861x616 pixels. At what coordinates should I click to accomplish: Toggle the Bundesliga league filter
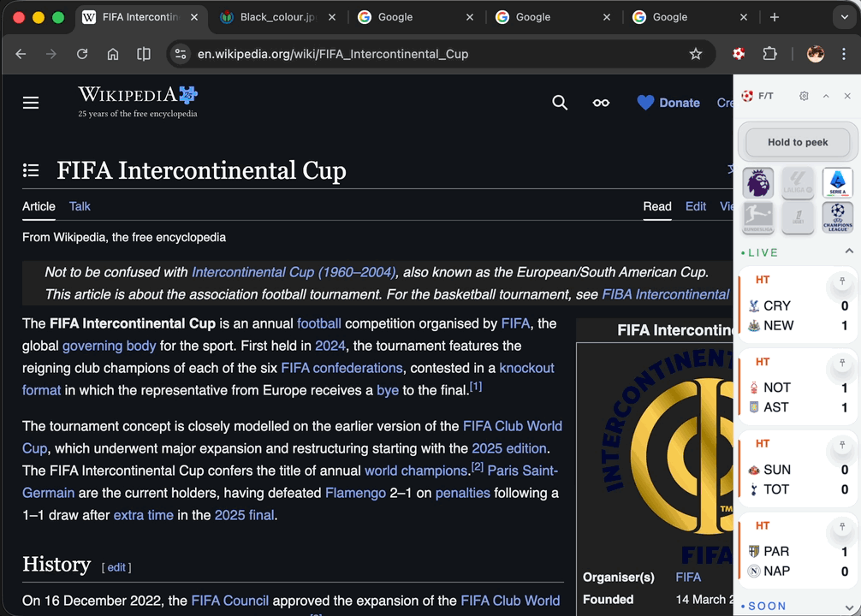758,218
